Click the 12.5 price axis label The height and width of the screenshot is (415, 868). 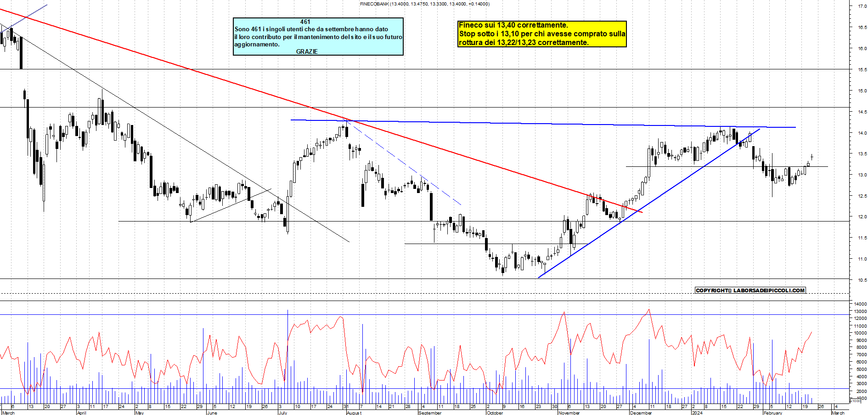pyautogui.click(x=862, y=196)
